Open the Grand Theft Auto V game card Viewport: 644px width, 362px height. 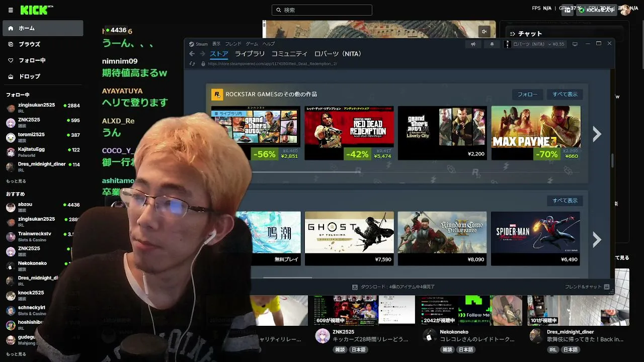[256, 133]
